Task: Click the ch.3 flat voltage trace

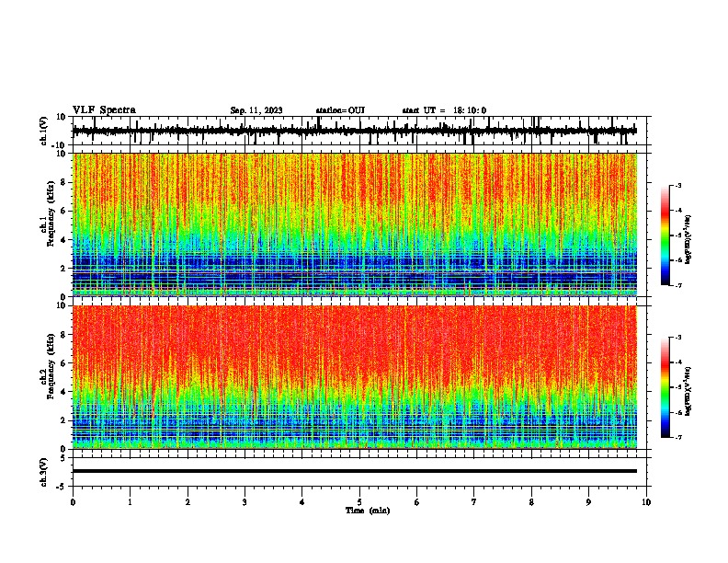Action: click(x=355, y=471)
